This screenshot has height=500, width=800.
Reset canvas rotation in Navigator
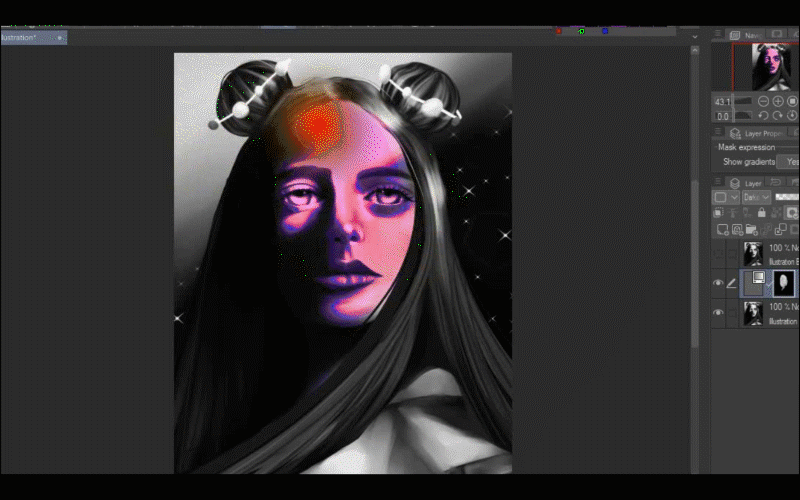tap(792, 116)
